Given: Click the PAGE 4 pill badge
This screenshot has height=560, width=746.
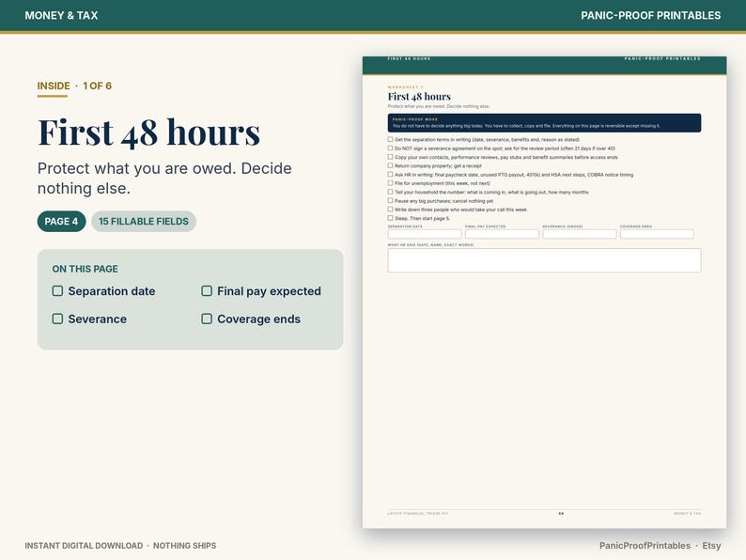Looking at the screenshot, I should [x=61, y=221].
